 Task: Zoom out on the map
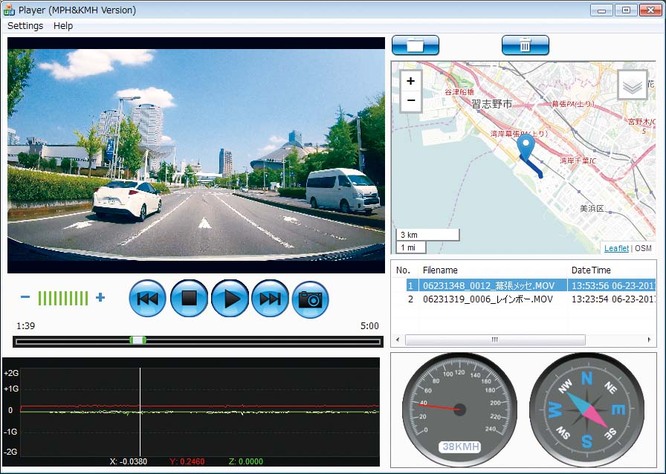[411, 100]
